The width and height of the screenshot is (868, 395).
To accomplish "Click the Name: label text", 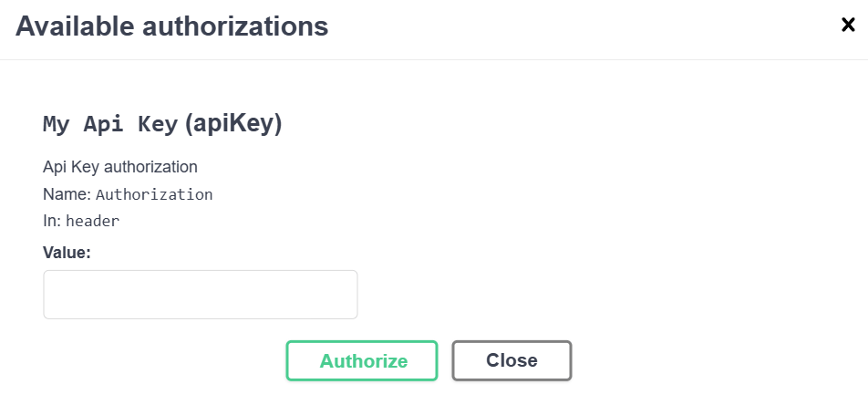I will [67, 194].
